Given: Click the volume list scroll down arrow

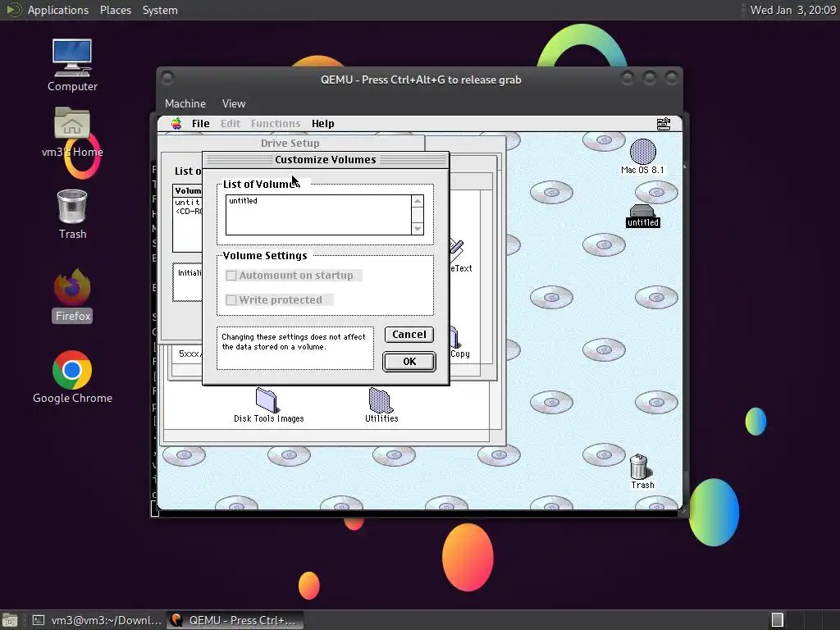Looking at the screenshot, I should click(418, 229).
